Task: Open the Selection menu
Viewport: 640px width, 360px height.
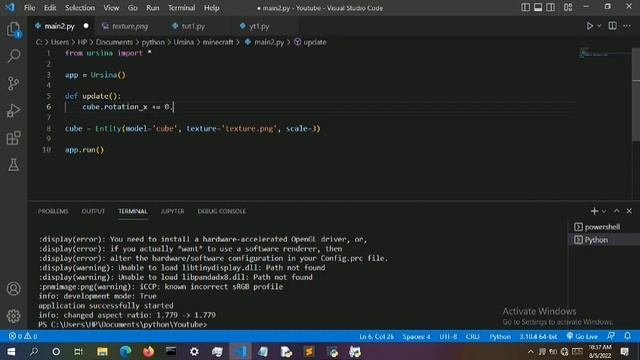Action: (x=80, y=8)
